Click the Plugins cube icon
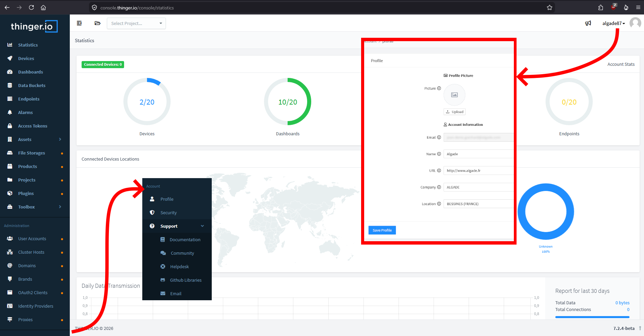 point(10,193)
